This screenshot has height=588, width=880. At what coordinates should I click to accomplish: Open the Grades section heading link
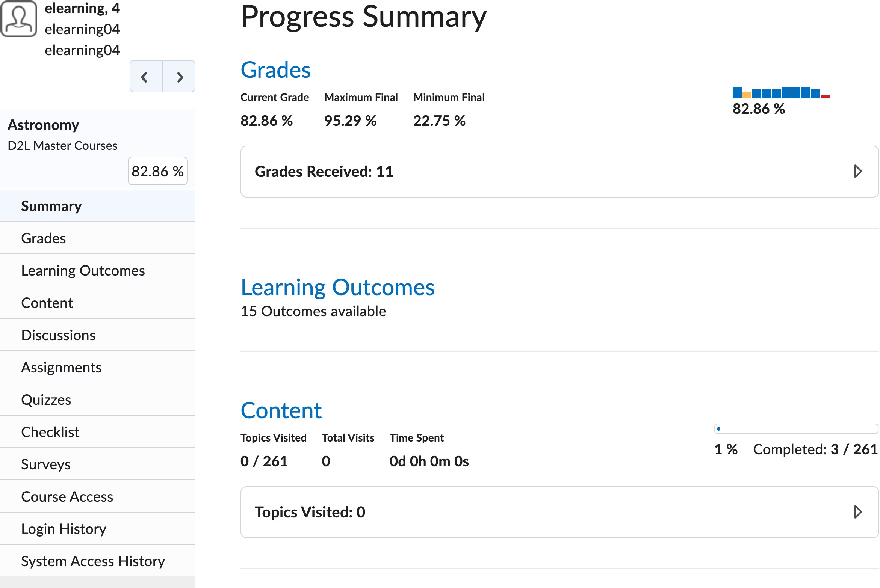click(275, 70)
